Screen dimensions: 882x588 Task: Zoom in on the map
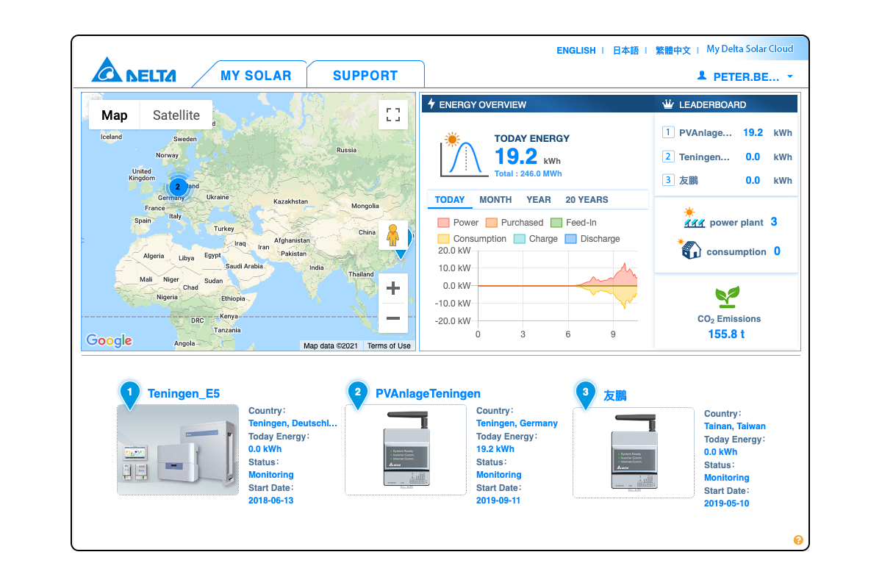click(x=392, y=288)
